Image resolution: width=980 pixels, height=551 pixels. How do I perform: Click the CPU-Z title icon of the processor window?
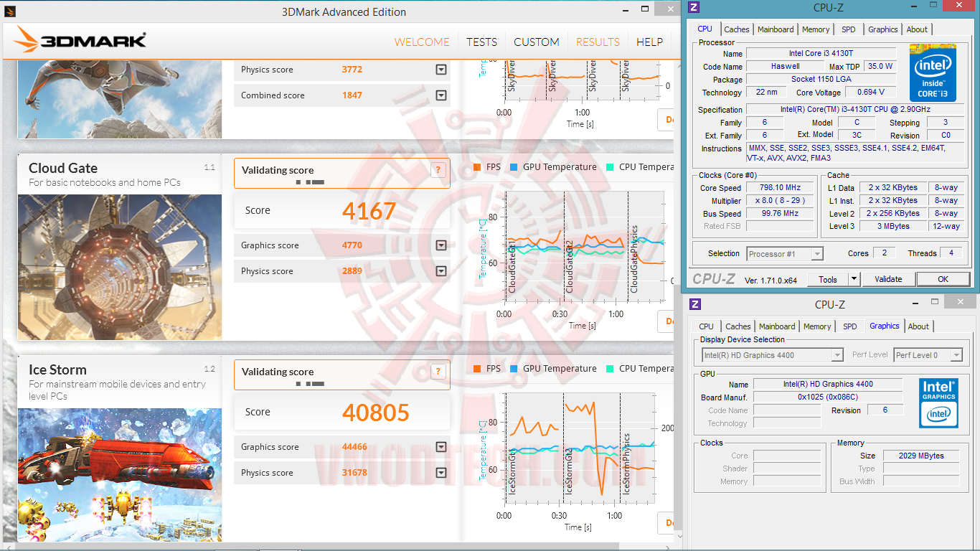693,8
